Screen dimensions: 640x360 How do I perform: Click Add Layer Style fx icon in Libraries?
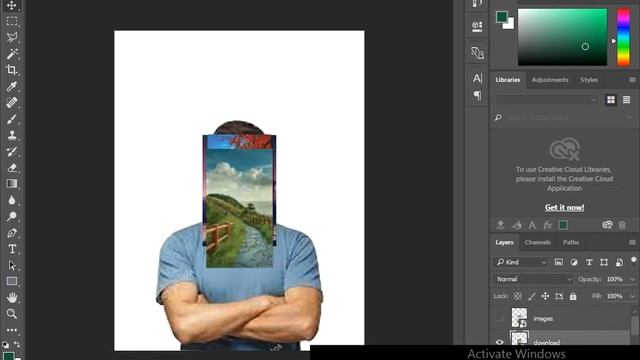coord(548,225)
